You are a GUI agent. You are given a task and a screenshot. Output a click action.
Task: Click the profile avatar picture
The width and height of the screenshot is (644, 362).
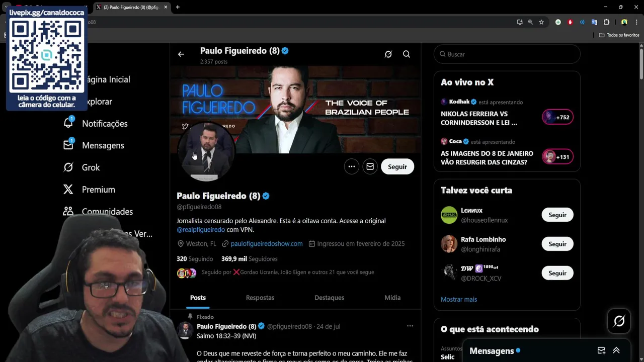pos(206,152)
